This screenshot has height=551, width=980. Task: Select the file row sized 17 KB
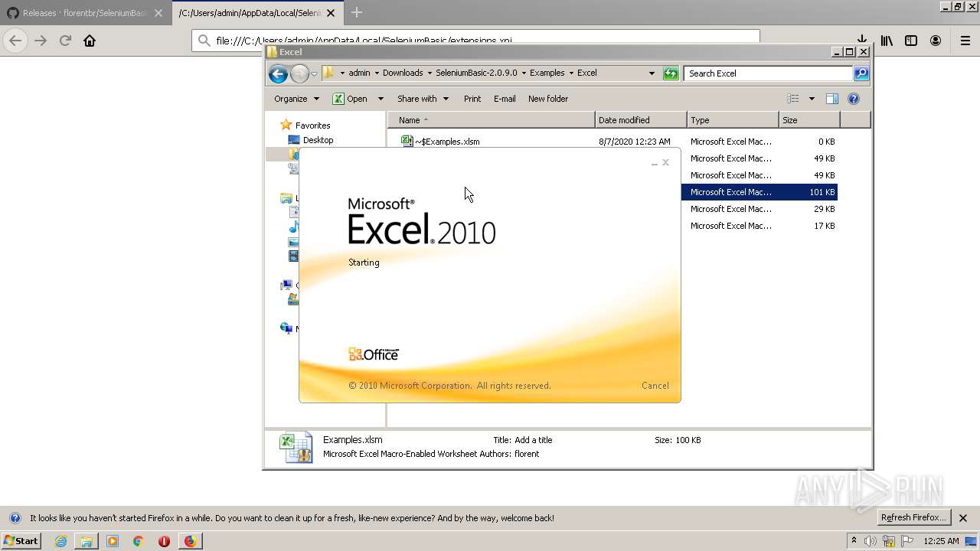(759, 226)
